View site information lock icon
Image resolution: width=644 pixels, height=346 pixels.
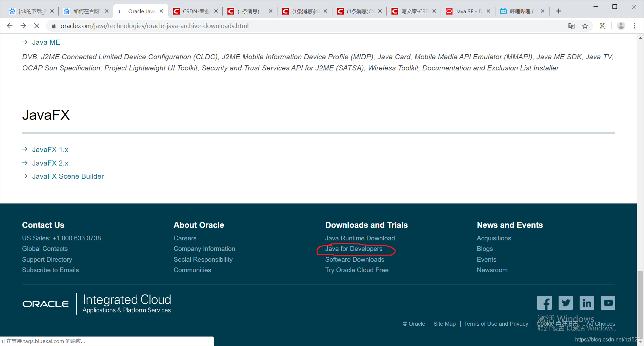[x=54, y=26]
